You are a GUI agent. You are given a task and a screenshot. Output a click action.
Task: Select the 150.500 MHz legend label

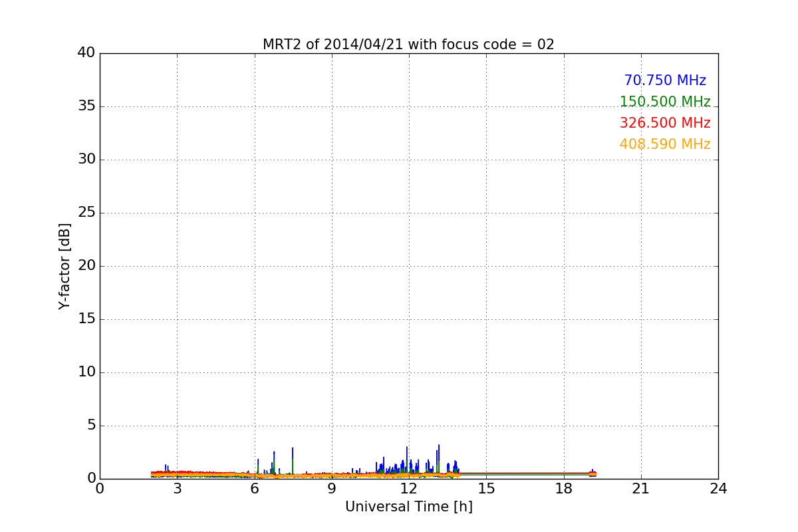click(665, 102)
